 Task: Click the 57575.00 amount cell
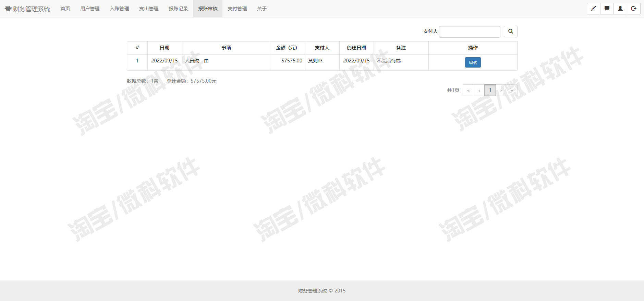288,62
